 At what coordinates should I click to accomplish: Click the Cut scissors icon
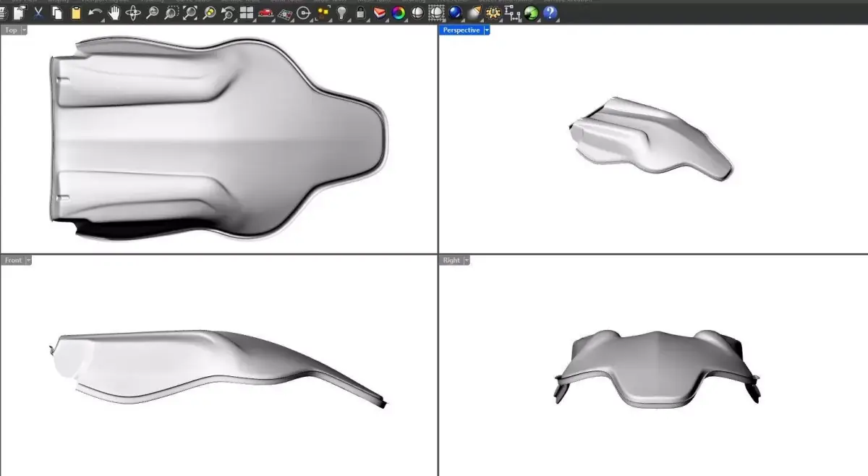38,12
